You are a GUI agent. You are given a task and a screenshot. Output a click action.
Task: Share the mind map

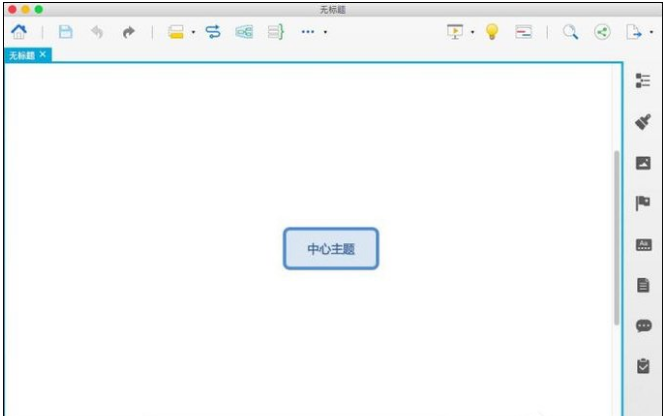(x=602, y=32)
